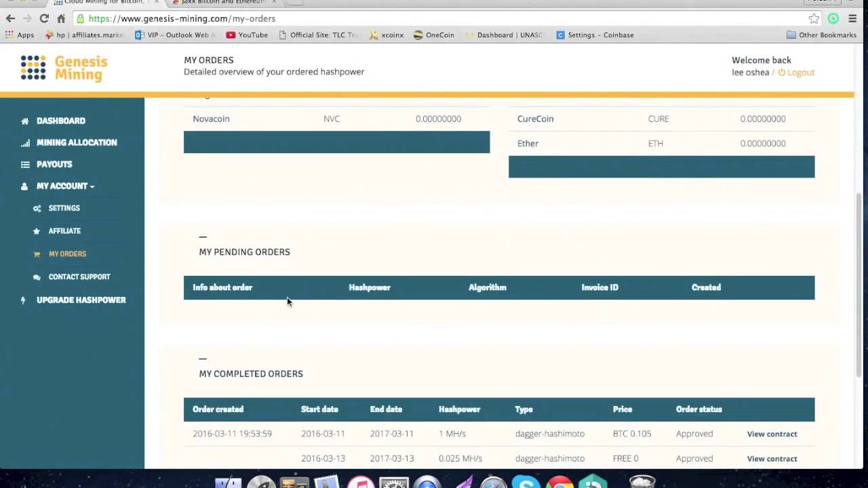View contract for the BTC 0.105 order
Viewport: 868px width, 488px height.
[x=772, y=434]
